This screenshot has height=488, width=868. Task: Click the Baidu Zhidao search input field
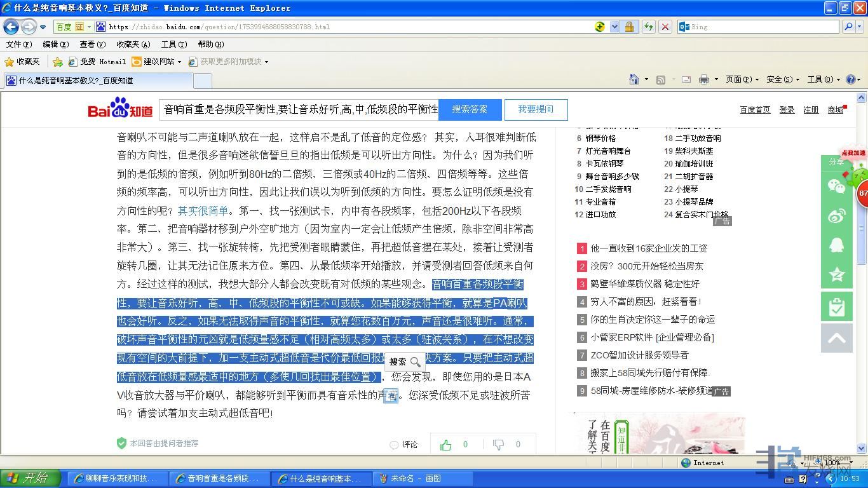point(299,109)
